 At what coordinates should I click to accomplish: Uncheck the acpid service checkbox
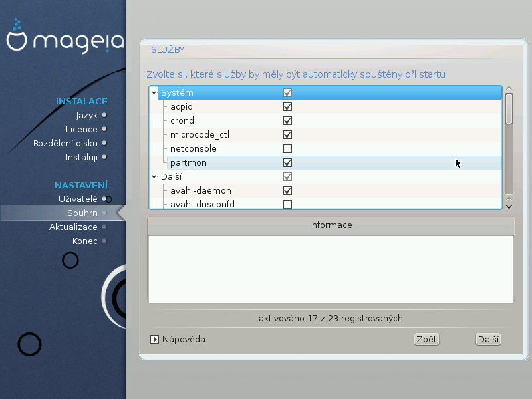pyautogui.click(x=287, y=107)
